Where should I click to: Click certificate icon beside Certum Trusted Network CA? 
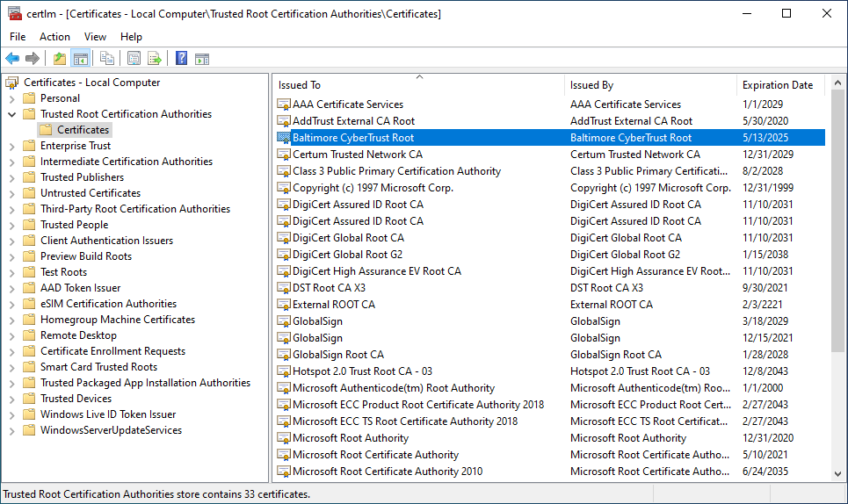coord(283,155)
